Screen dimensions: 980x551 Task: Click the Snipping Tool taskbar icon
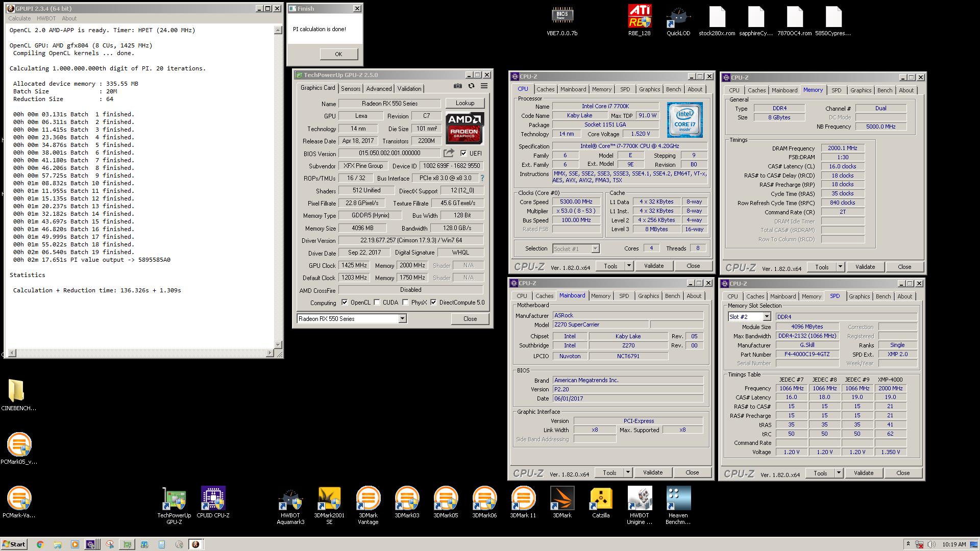tap(110, 544)
